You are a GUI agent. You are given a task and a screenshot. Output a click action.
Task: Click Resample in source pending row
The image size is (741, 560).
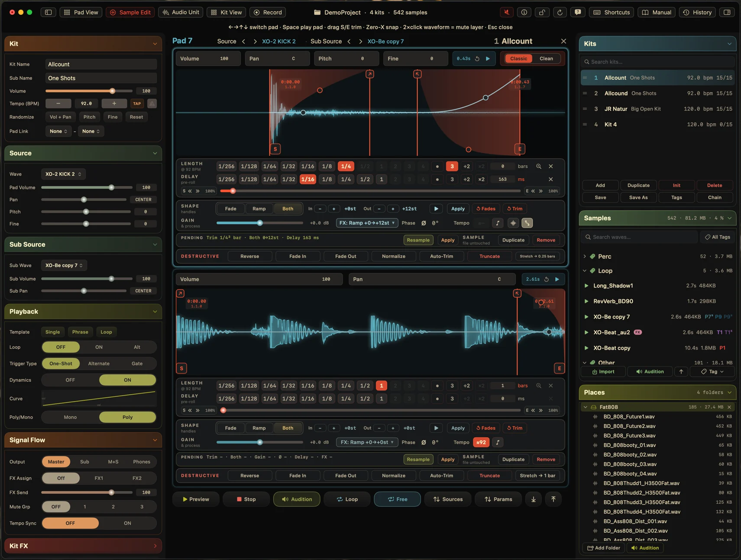418,240
